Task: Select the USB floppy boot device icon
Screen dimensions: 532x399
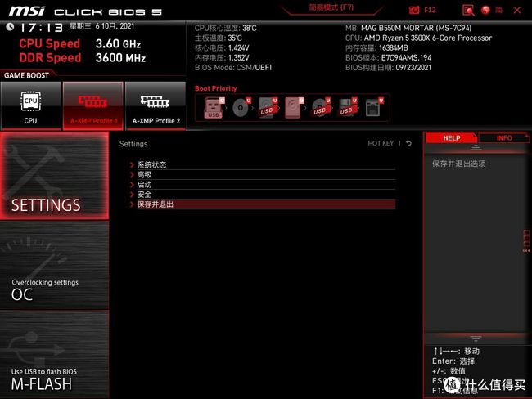Action: (x=348, y=107)
